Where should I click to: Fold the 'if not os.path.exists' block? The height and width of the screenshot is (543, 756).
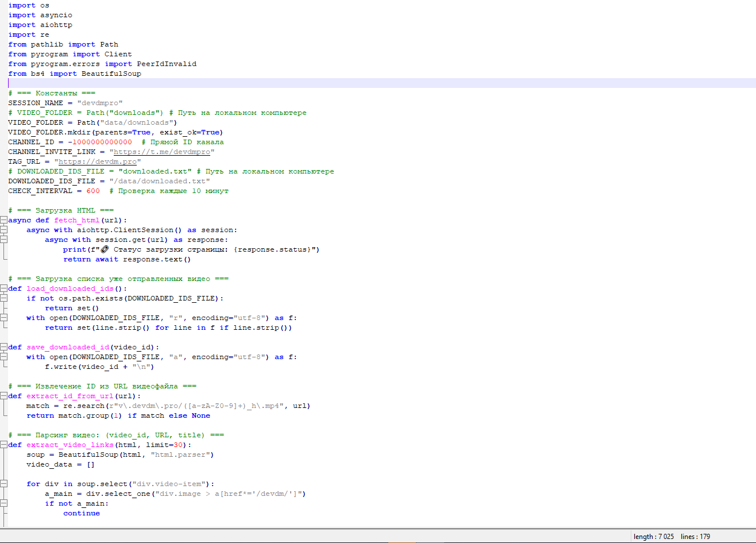click(3, 298)
